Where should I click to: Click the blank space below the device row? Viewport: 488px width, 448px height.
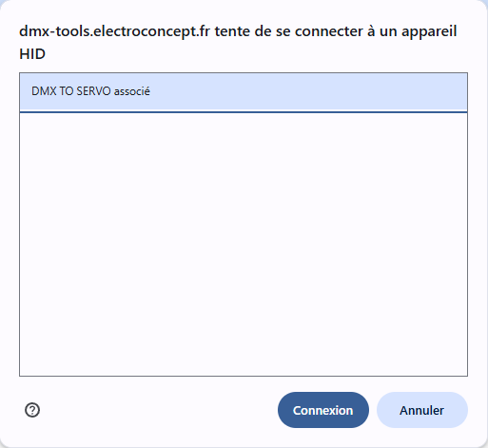[x=244, y=244]
